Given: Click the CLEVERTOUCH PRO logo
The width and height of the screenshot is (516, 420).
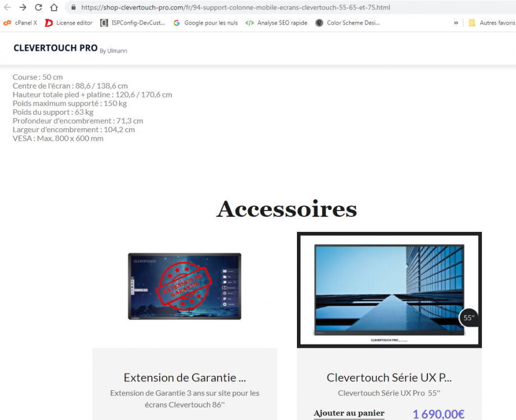Looking at the screenshot, I should tap(55, 48).
